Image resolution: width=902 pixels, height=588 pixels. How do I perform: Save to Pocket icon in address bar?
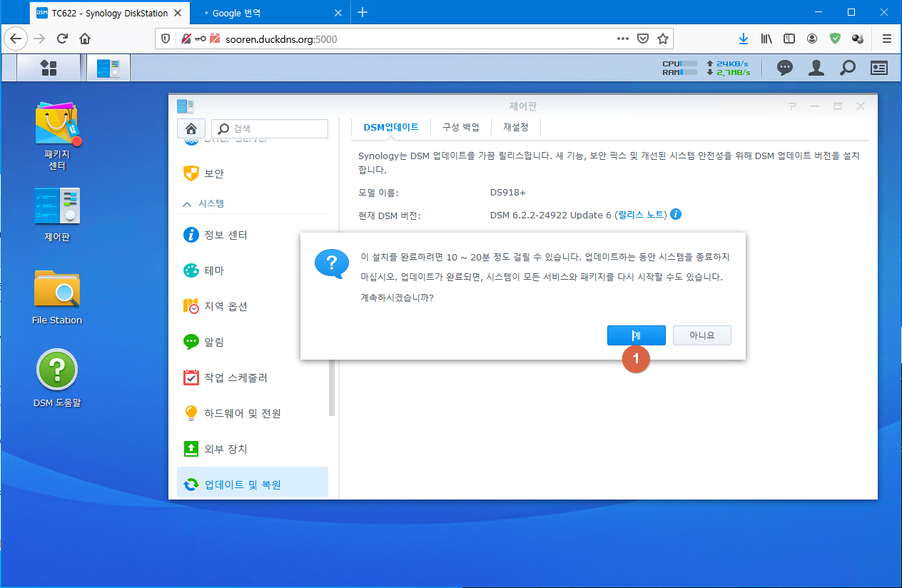tap(642, 39)
